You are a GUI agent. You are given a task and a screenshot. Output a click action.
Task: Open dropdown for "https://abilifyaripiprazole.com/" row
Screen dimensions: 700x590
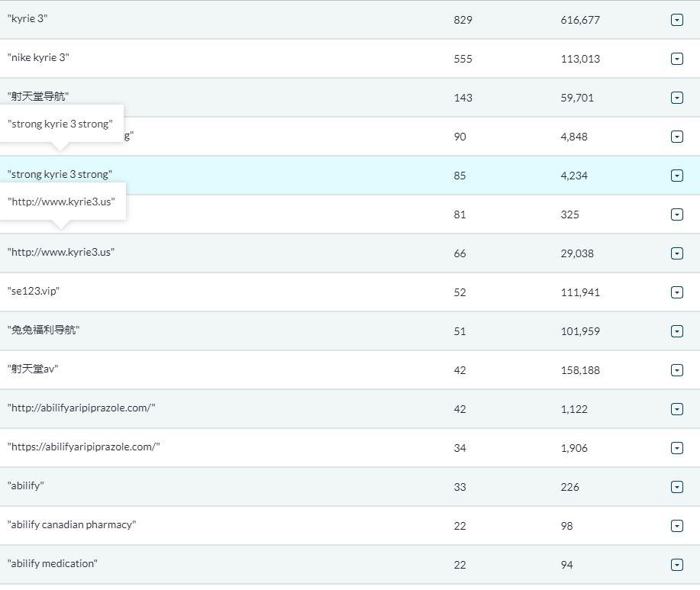tap(677, 448)
